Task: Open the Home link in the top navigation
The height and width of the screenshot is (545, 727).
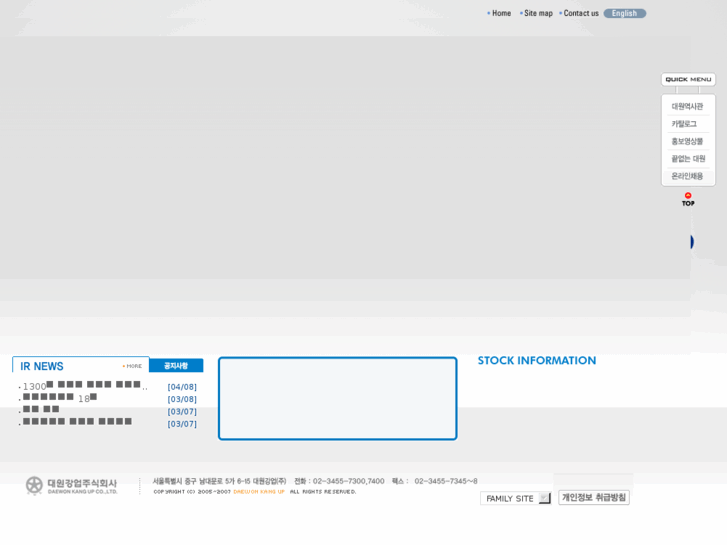Action: point(501,13)
